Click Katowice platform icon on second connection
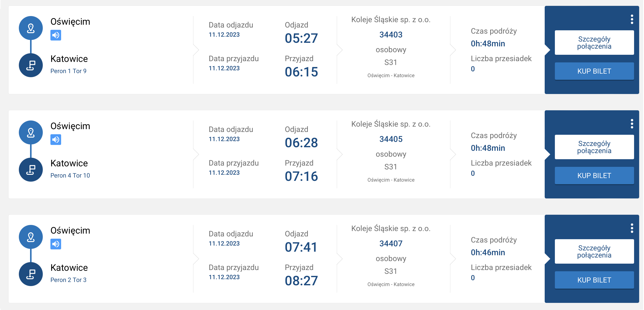The height and width of the screenshot is (310, 644). pyautogui.click(x=31, y=170)
